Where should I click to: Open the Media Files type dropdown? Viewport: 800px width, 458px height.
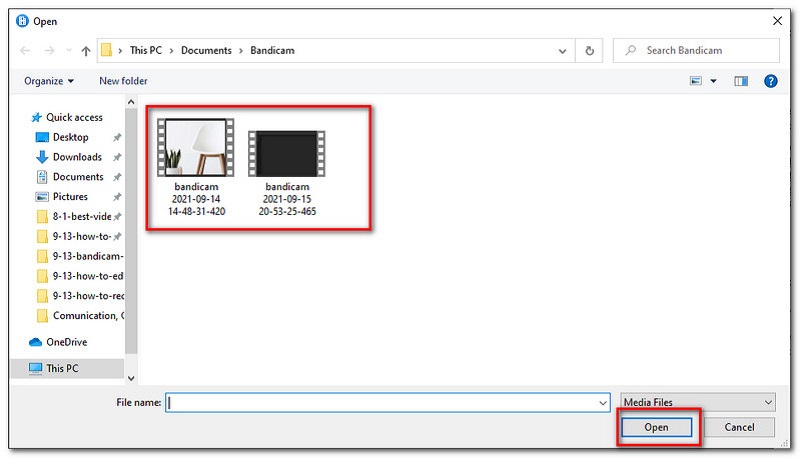pos(697,402)
